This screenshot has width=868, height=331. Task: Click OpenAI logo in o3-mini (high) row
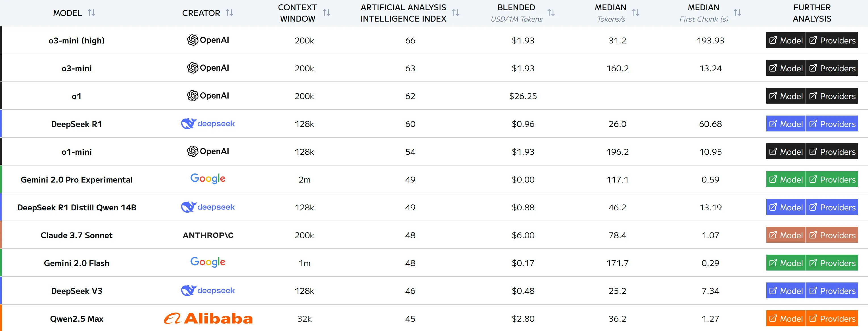pos(208,40)
